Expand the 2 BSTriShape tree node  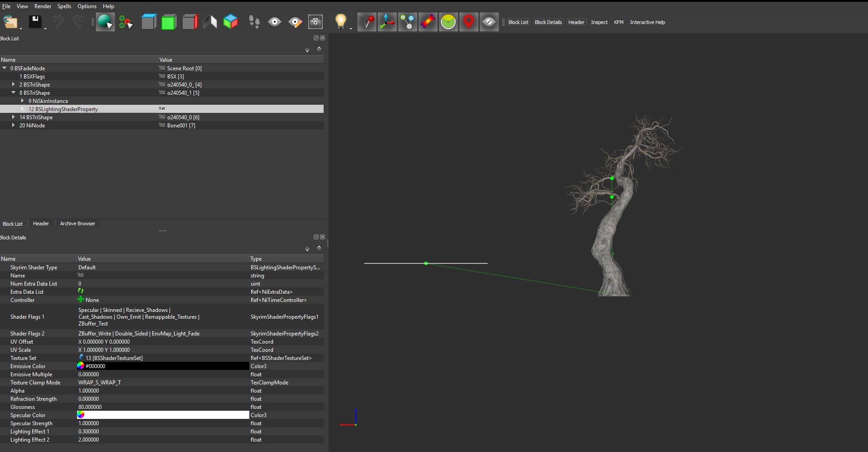(13, 84)
